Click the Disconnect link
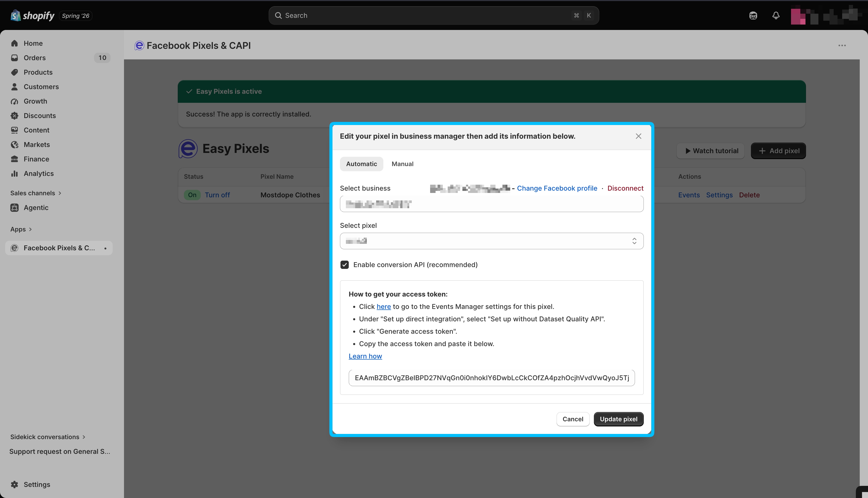 coord(625,189)
